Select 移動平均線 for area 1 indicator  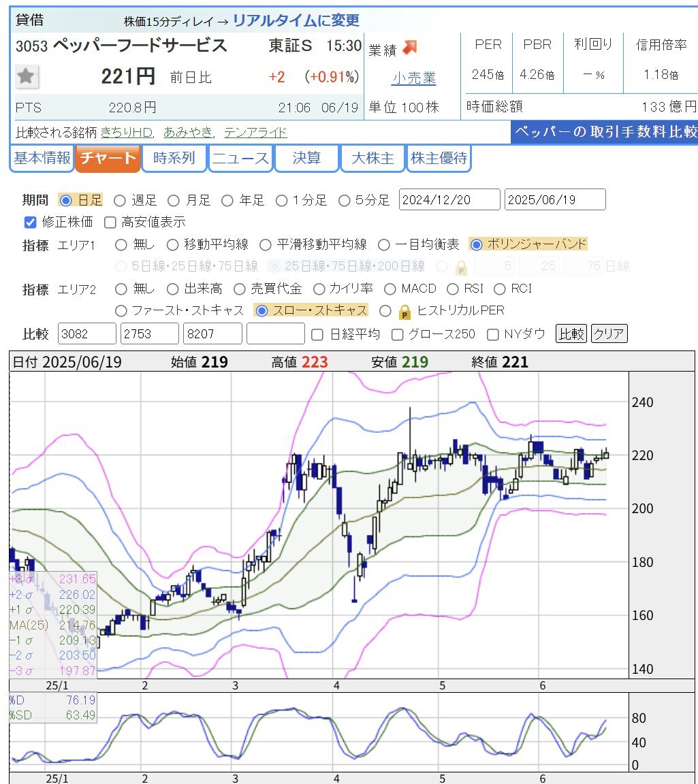(x=172, y=245)
